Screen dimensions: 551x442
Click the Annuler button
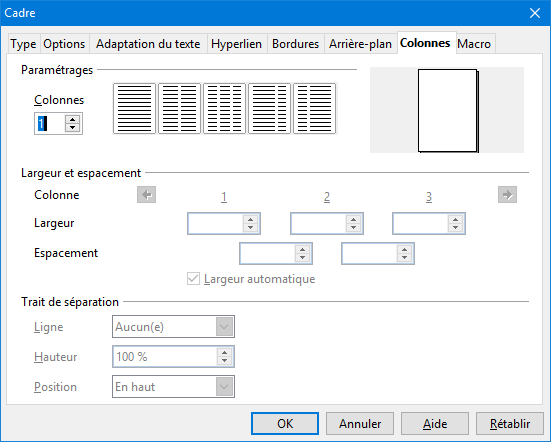coord(360,423)
